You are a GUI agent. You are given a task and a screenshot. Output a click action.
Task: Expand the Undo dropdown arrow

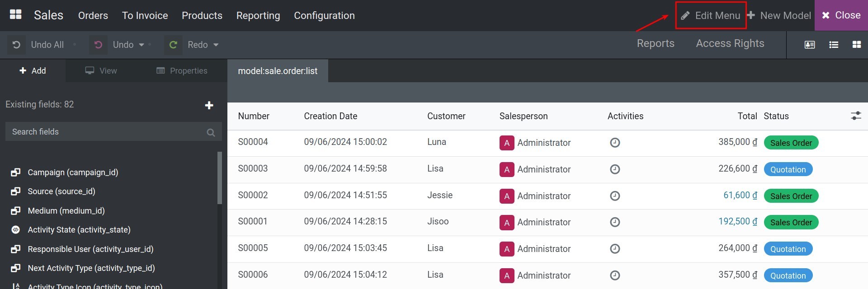[x=142, y=45]
